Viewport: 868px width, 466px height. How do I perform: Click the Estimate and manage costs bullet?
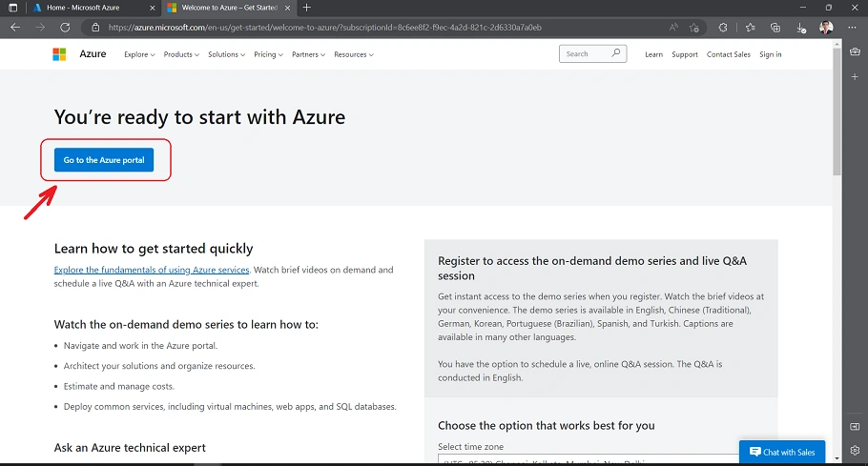(x=119, y=386)
